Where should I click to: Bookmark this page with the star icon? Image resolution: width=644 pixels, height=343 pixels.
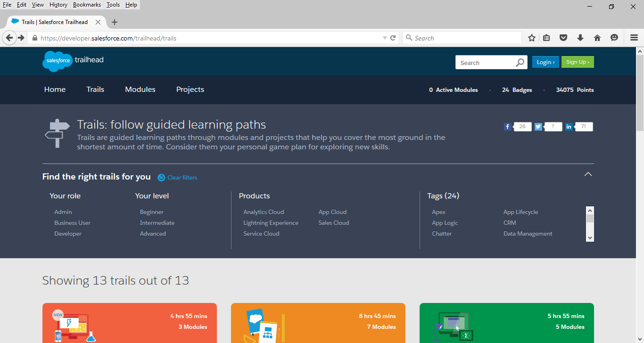point(532,38)
